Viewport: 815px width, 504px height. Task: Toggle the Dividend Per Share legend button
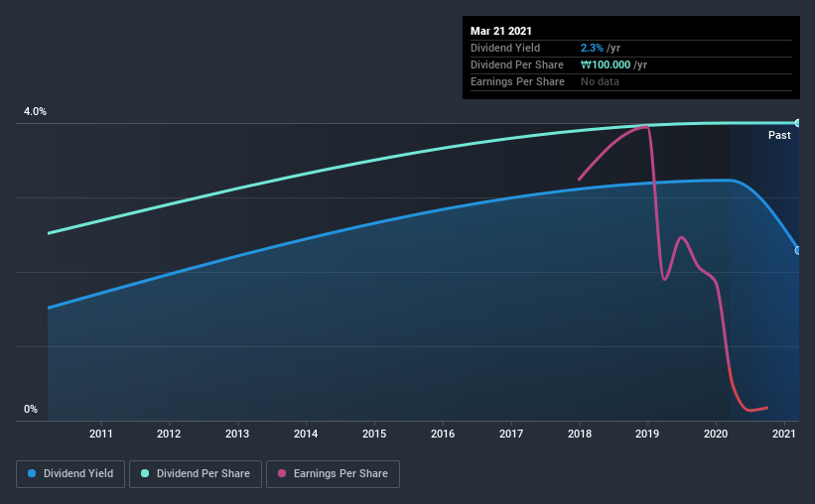196,474
